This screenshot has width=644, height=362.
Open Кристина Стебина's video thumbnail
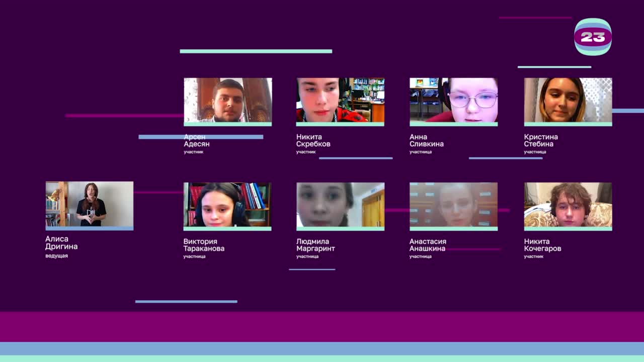(568, 100)
